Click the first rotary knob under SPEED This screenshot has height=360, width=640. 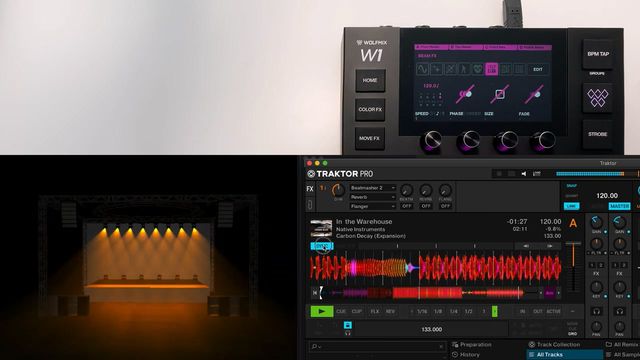432,141
